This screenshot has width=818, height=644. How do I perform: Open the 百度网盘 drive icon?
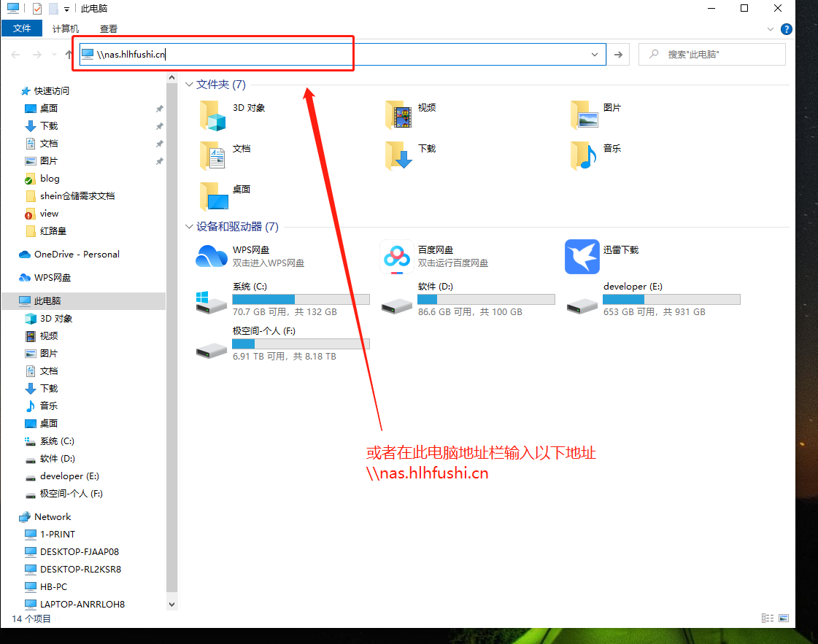397,256
